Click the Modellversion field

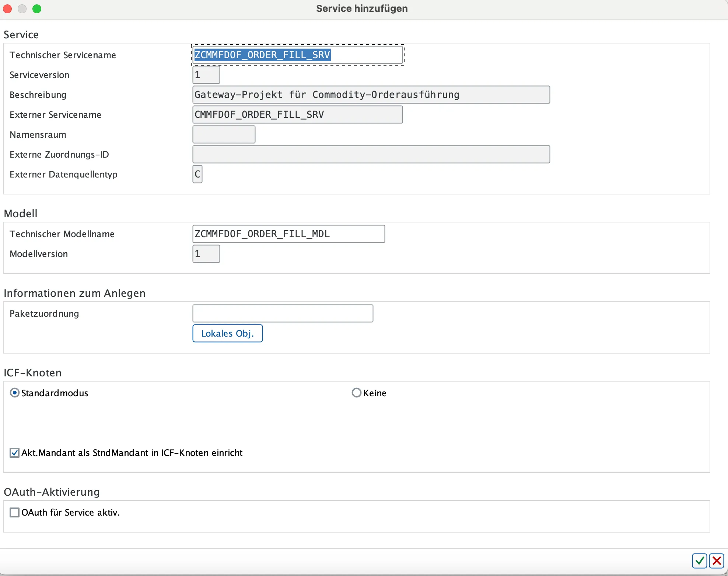[x=206, y=254]
